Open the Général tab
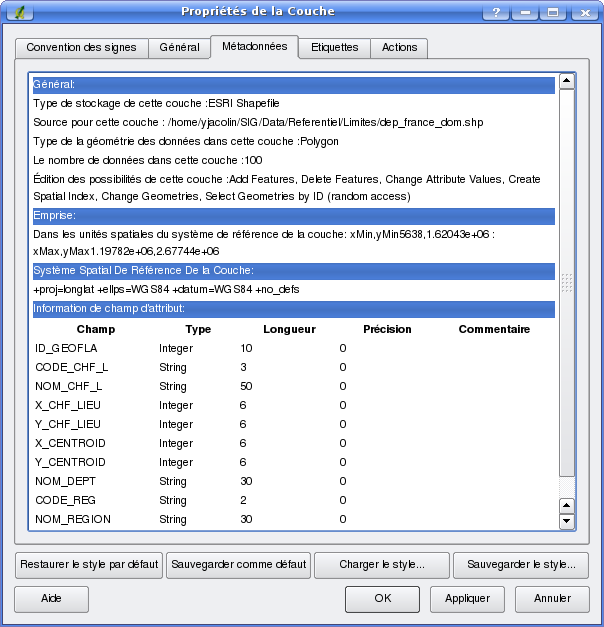The width and height of the screenshot is (604, 627). pos(180,48)
